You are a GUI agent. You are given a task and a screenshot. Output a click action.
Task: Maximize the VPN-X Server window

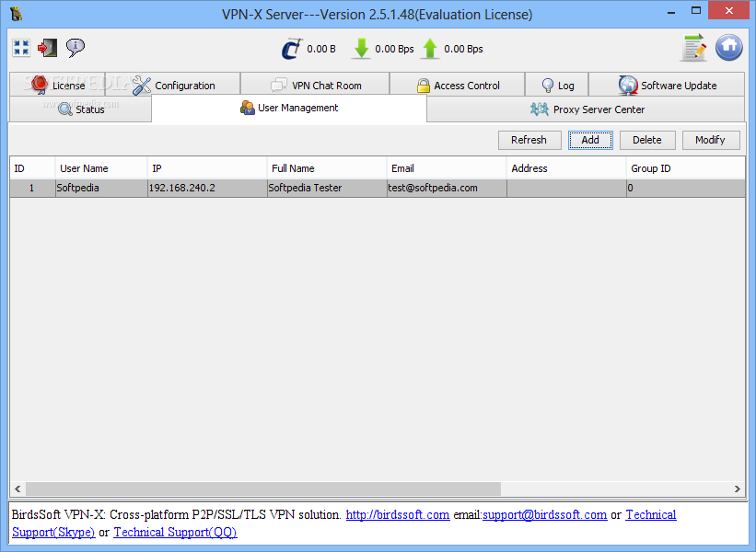click(696, 11)
